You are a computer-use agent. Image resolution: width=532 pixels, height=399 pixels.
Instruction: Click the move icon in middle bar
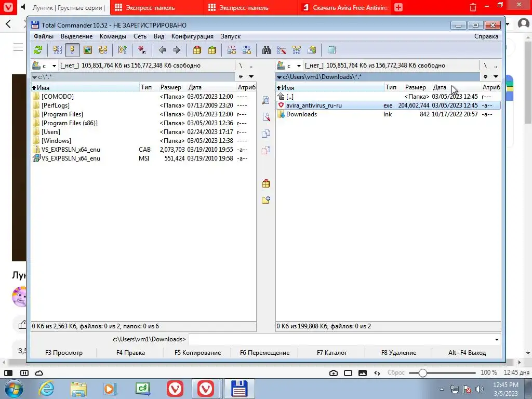pyautogui.click(x=266, y=150)
